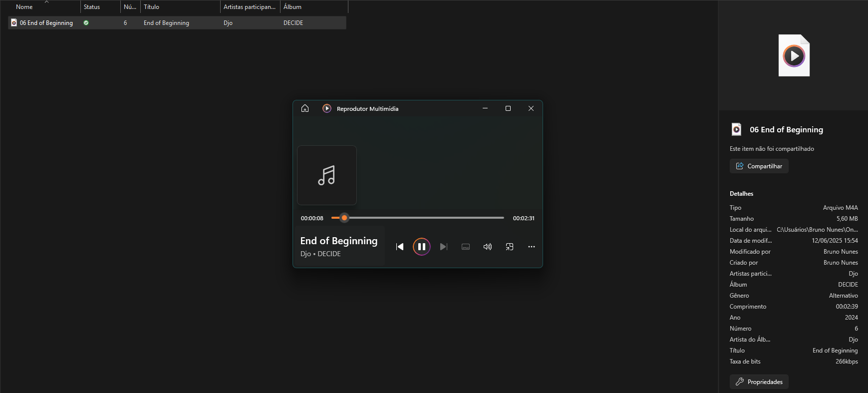Maximize the Media Player window

tap(508, 108)
